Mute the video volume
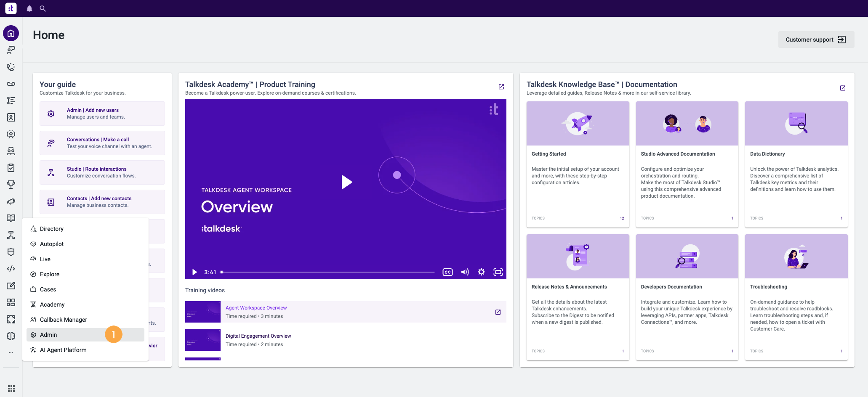Image resolution: width=868 pixels, height=397 pixels. pyautogui.click(x=465, y=272)
